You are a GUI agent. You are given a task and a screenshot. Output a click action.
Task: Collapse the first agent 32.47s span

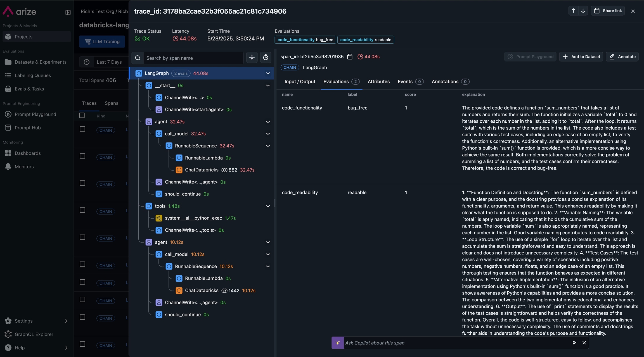point(268,122)
